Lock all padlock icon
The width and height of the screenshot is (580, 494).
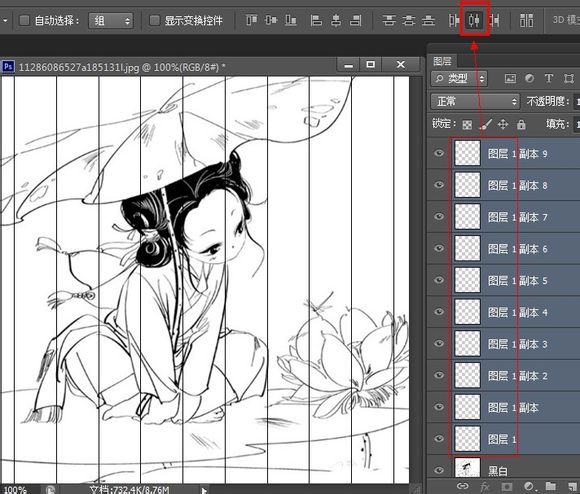[521, 124]
